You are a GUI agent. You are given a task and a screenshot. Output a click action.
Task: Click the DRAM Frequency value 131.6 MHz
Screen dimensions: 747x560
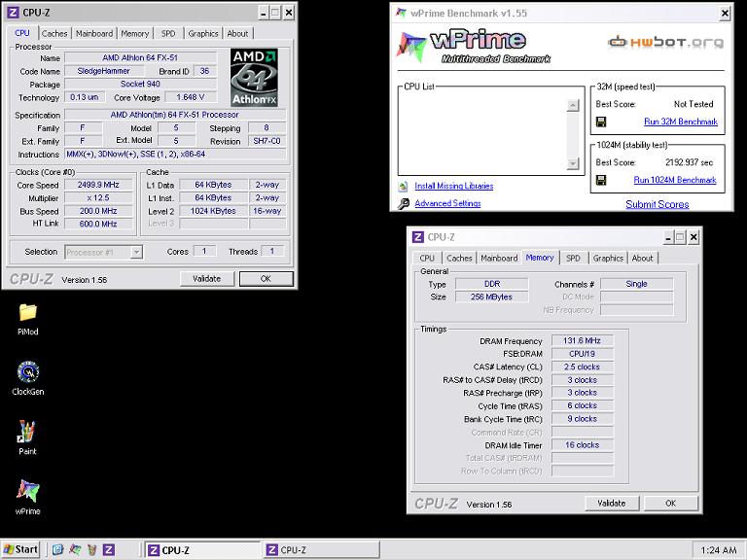[x=583, y=340]
